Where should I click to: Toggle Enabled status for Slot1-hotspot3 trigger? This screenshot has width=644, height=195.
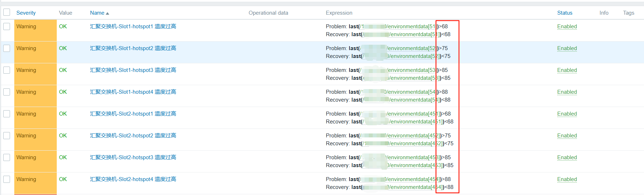(x=567, y=70)
